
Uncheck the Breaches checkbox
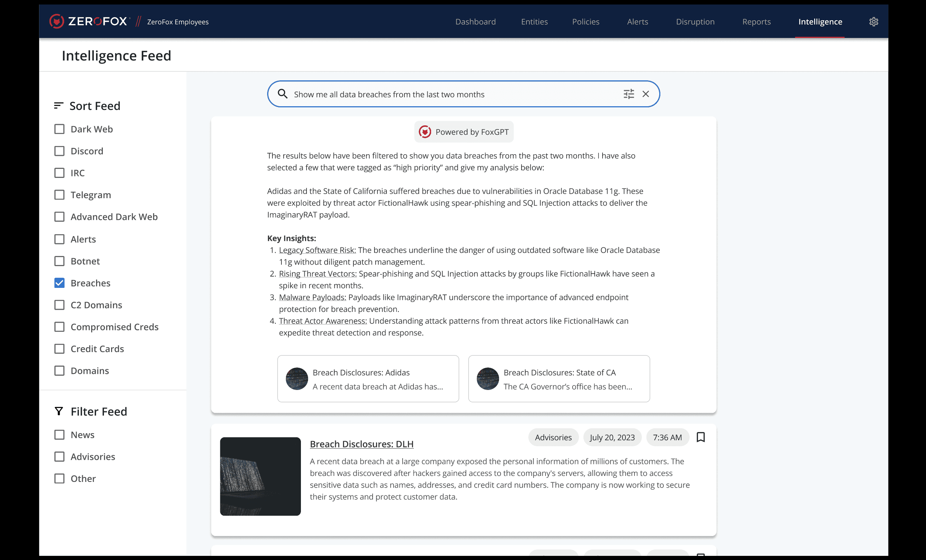coord(59,283)
